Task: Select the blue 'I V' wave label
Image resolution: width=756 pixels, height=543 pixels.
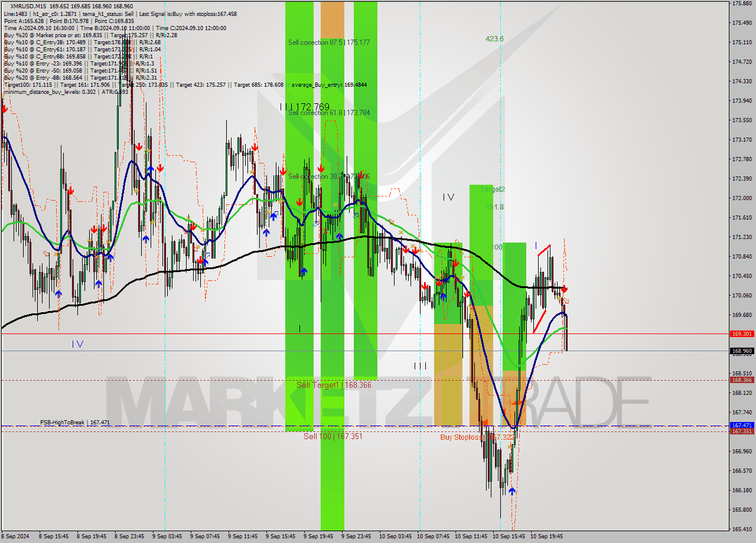Action: click(x=77, y=344)
